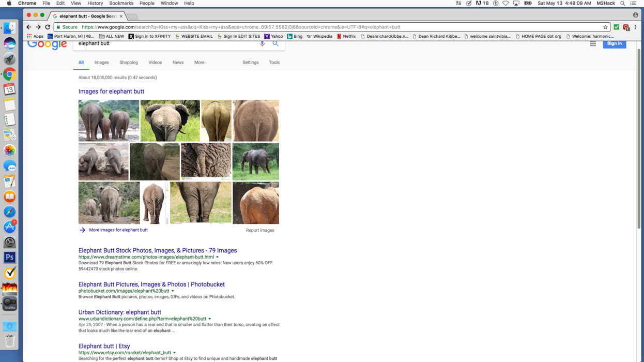
Task: Open the new tab button
Action: (x=133, y=17)
